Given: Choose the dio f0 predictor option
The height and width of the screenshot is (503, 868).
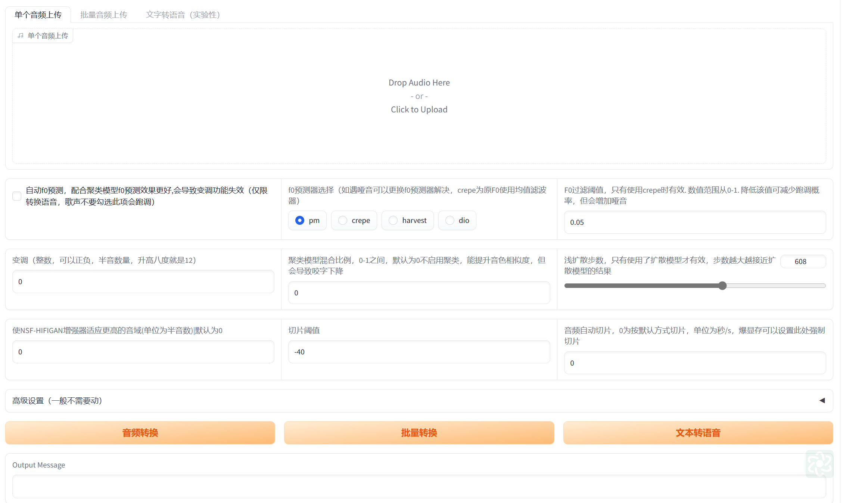Looking at the screenshot, I should point(450,221).
